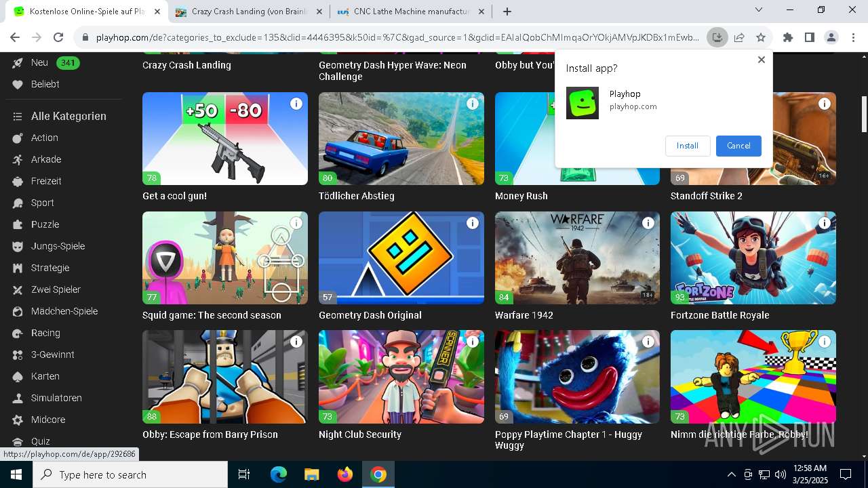Open a new browser tab
Image resolution: width=868 pixels, height=488 pixels.
tap(507, 12)
